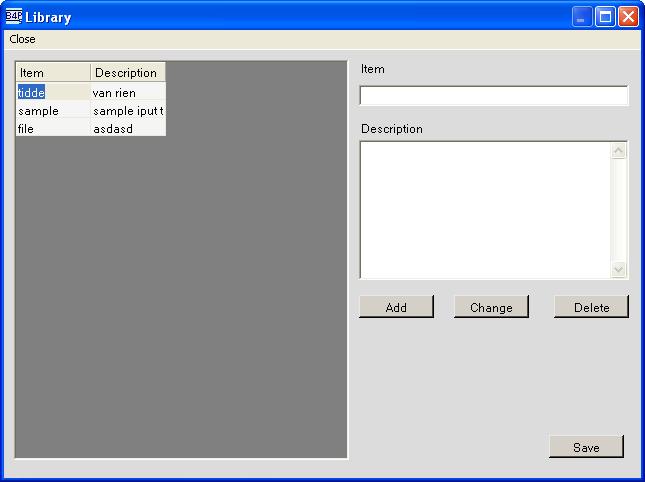Select the 'sample' item cell
This screenshot has width=645, height=482.
[x=53, y=111]
